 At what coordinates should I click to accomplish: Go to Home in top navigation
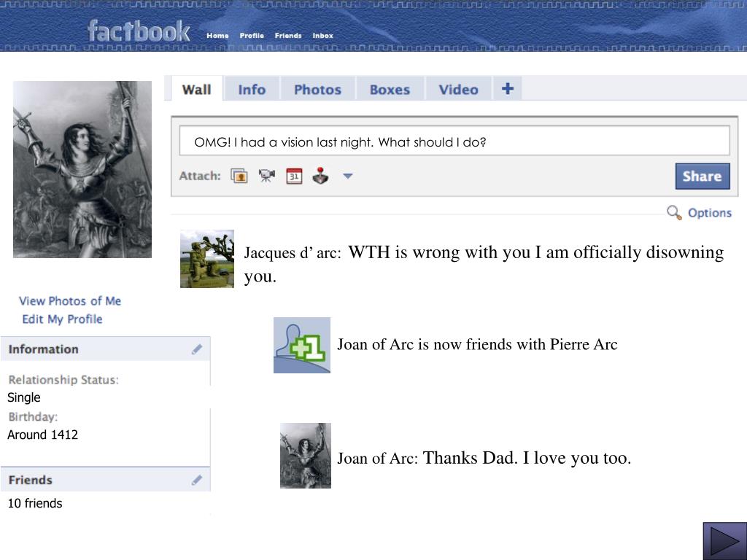217,36
